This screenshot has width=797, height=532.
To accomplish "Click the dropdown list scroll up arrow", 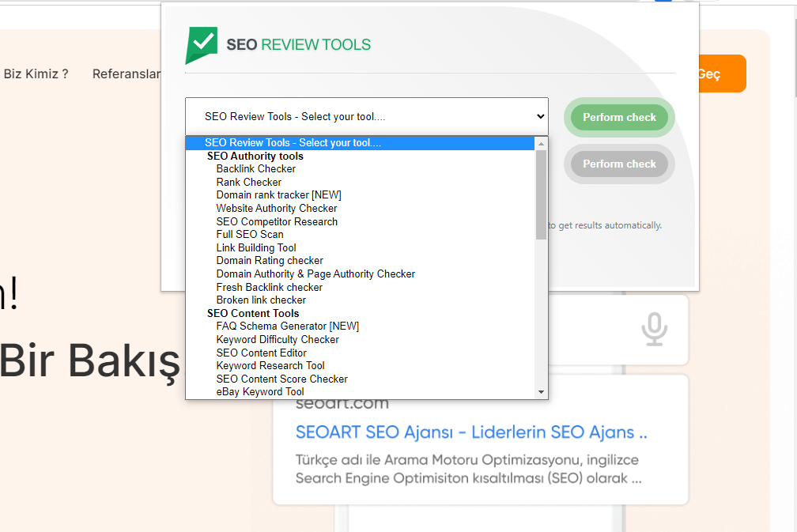I will tap(542, 144).
